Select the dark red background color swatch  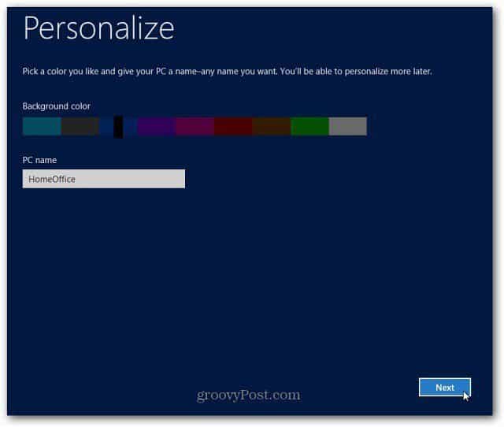pyautogui.click(x=233, y=126)
